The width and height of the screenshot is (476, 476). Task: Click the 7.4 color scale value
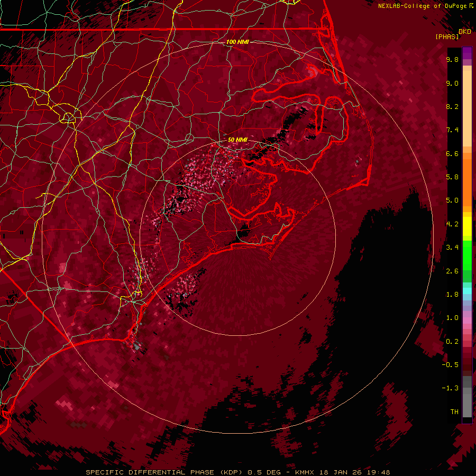coord(452,130)
